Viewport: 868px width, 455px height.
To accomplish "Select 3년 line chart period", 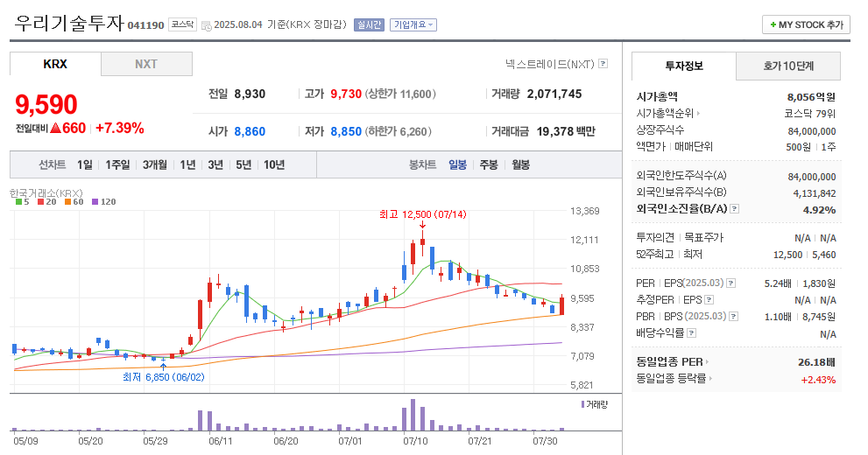I will coord(215,164).
